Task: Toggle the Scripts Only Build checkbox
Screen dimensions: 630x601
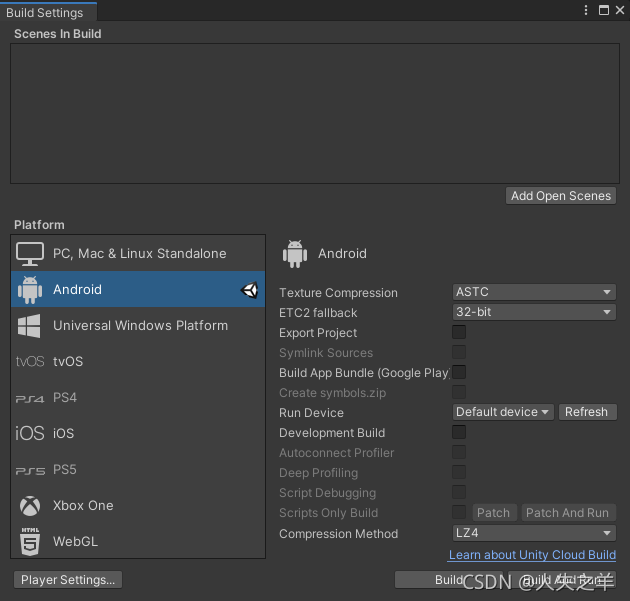Action: coord(459,512)
